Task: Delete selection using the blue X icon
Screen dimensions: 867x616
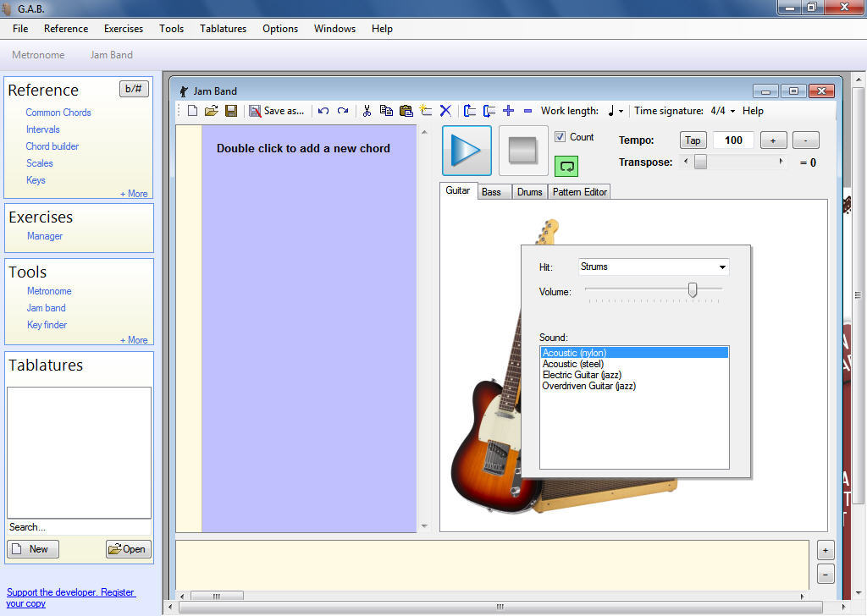Action: [x=445, y=111]
